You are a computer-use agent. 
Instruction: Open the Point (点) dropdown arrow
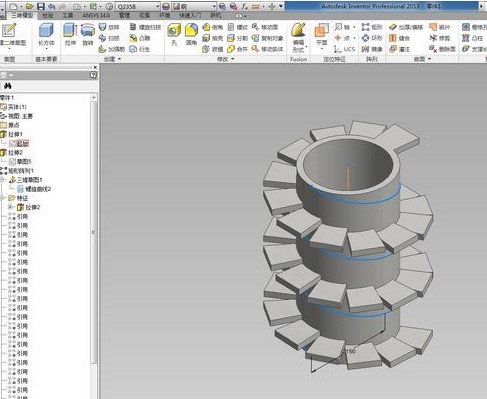coord(354,38)
